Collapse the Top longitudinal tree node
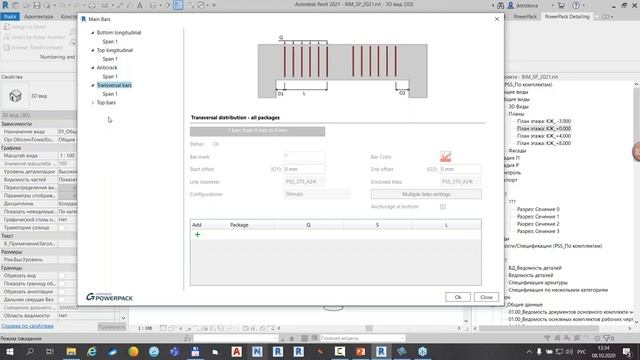640x360 pixels. click(93, 50)
